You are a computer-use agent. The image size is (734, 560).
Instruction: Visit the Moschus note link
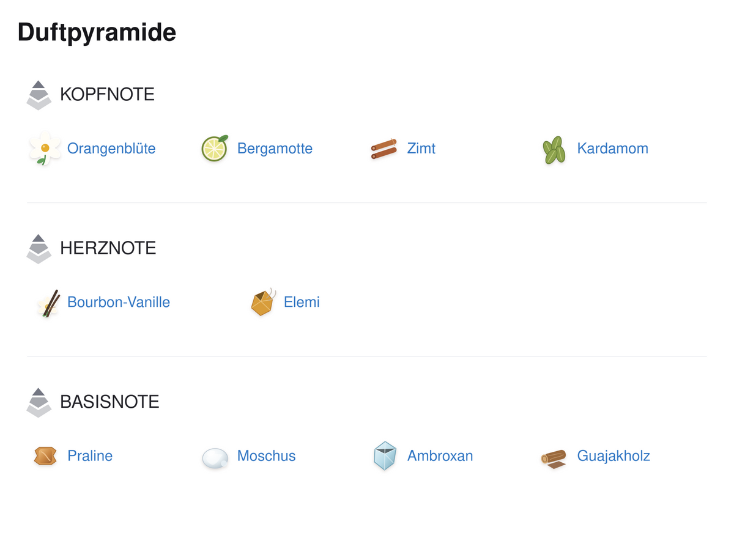pyautogui.click(x=266, y=456)
